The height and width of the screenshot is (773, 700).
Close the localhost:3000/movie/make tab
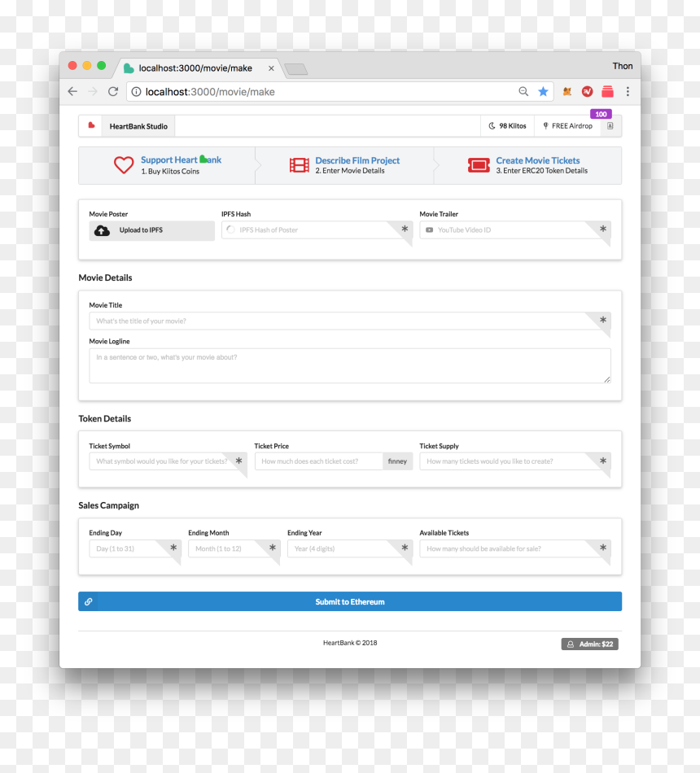pos(271,68)
